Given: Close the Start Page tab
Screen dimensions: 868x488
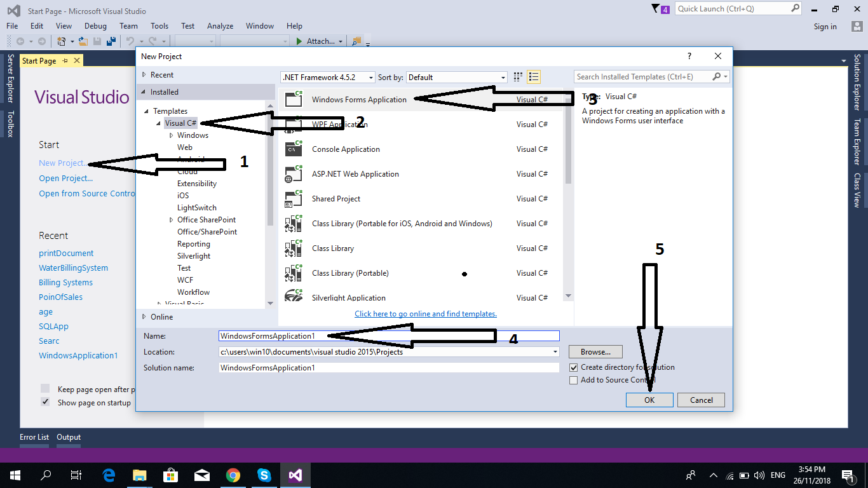Looking at the screenshot, I should (x=77, y=60).
